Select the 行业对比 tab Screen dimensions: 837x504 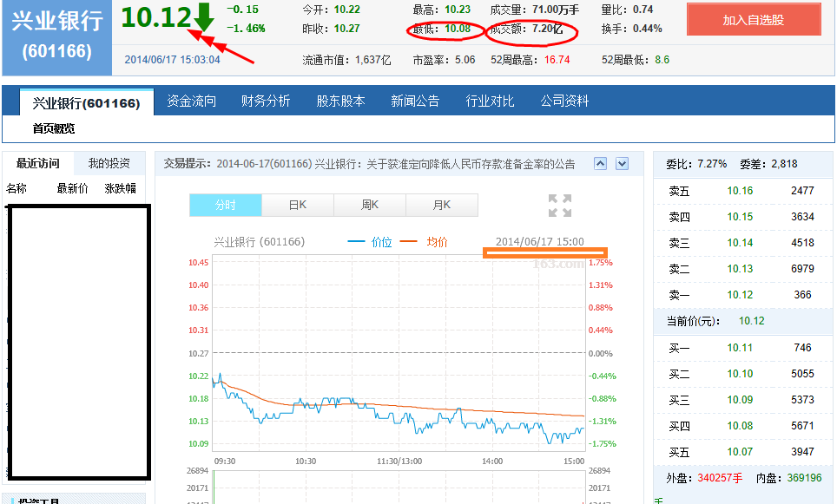pos(490,101)
